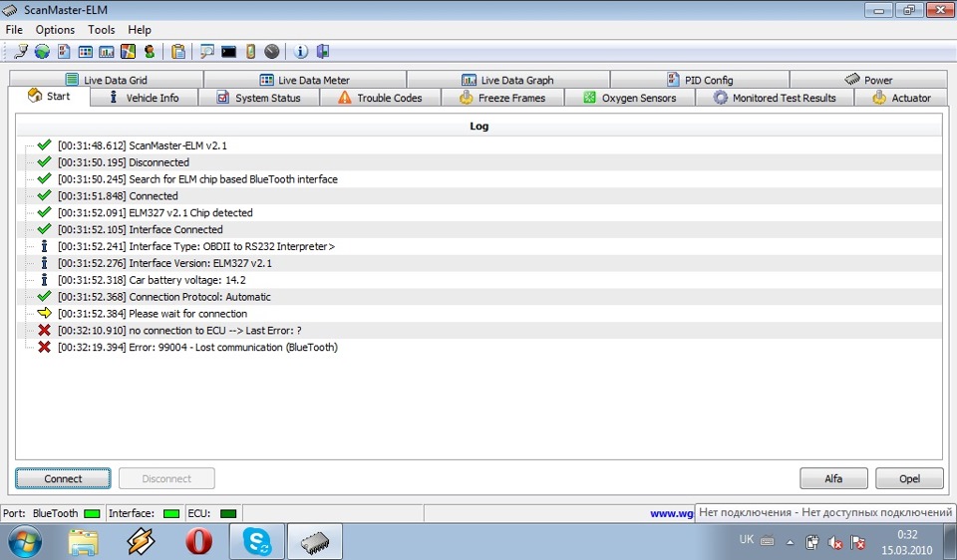
Task: Click the Connect button
Action: point(63,479)
